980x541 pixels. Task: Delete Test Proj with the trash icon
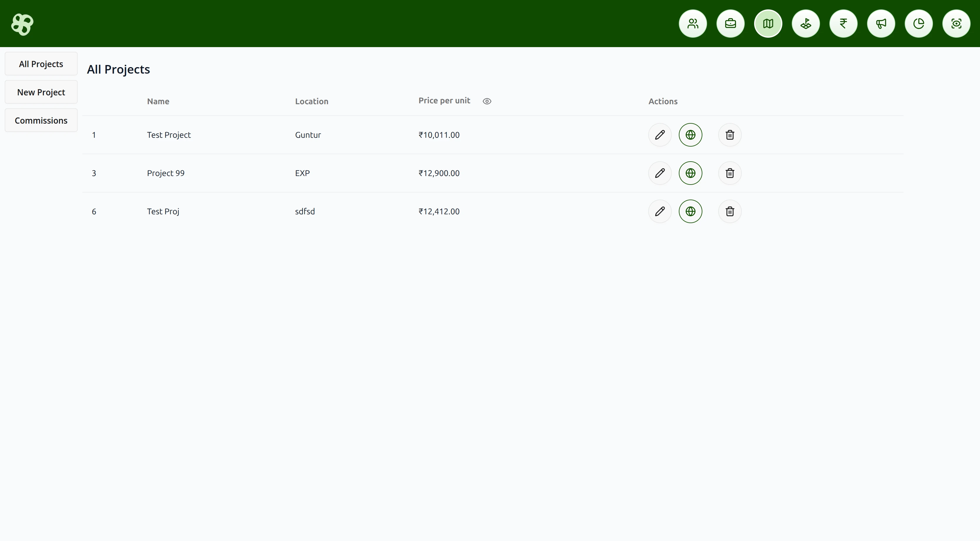pyautogui.click(x=729, y=211)
